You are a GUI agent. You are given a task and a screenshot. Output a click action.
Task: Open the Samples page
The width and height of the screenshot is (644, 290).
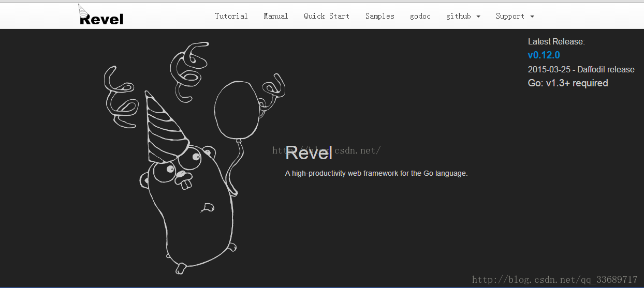point(379,16)
